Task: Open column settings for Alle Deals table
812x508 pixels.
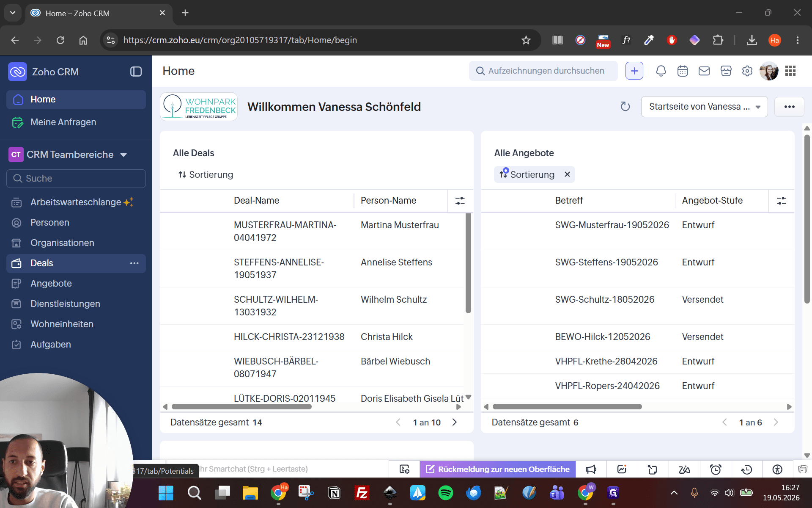Action: coord(460,201)
